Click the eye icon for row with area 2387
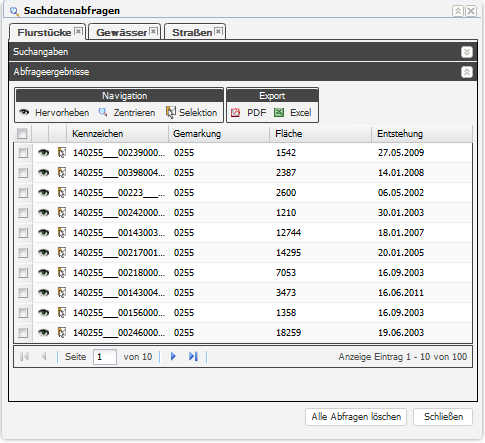This screenshot has height=443, width=485. tap(43, 173)
